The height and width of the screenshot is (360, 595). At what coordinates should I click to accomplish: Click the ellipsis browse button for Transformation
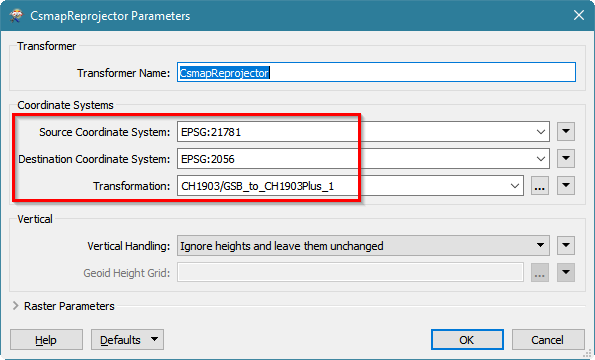point(540,186)
